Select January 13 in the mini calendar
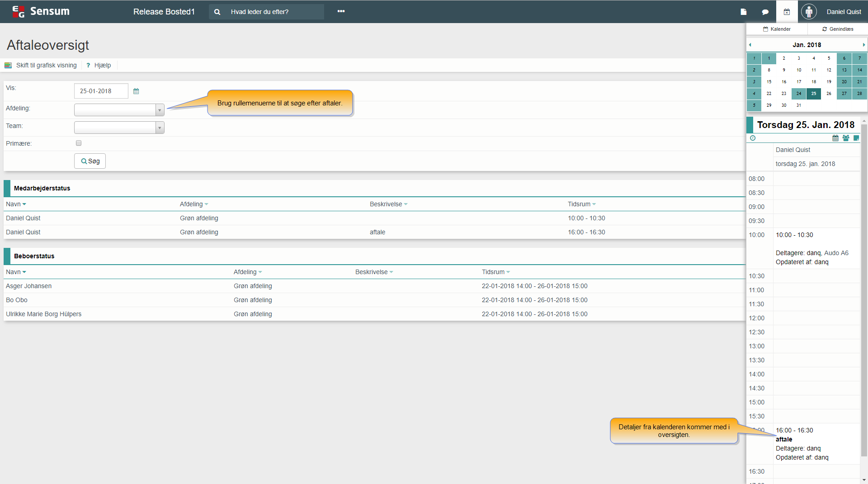 (x=844, y=70)
